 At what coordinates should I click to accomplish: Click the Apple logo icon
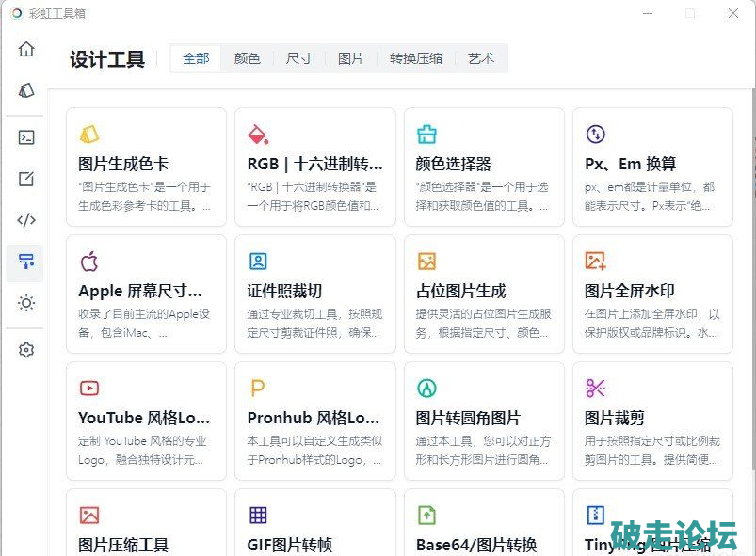[x=89, y=261]
